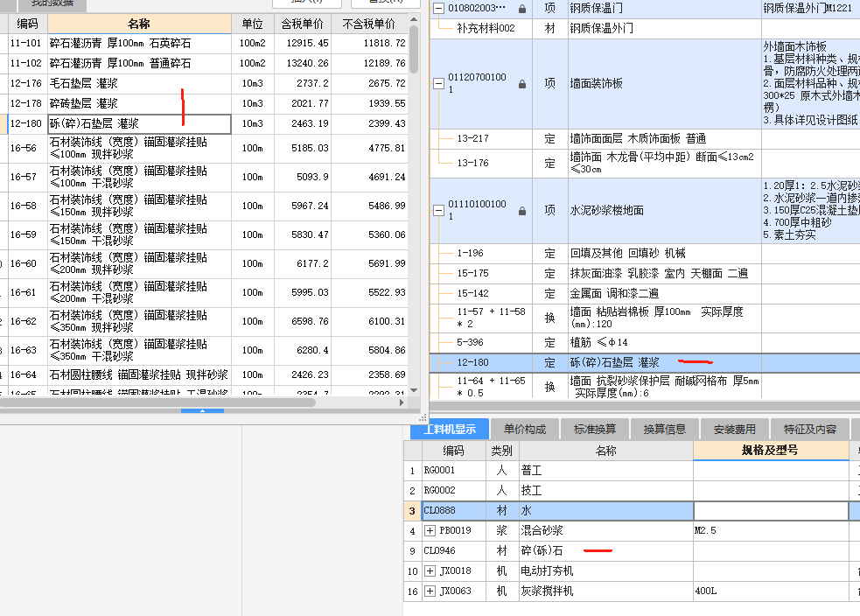This screenshot has height=616, width=860.
Task: Click right arrow of horizontal scrollbar
Action: click(402, 402)
